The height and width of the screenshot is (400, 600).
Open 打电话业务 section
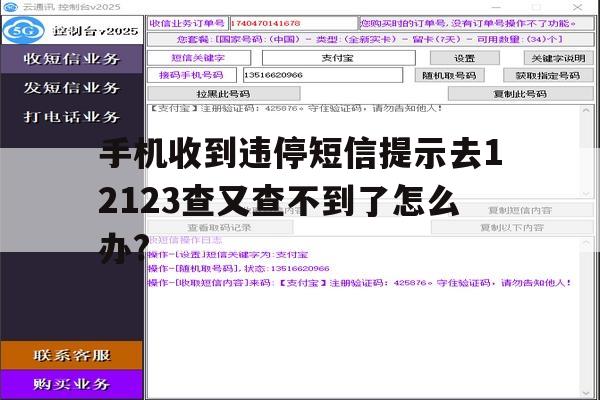coord(72,117)
